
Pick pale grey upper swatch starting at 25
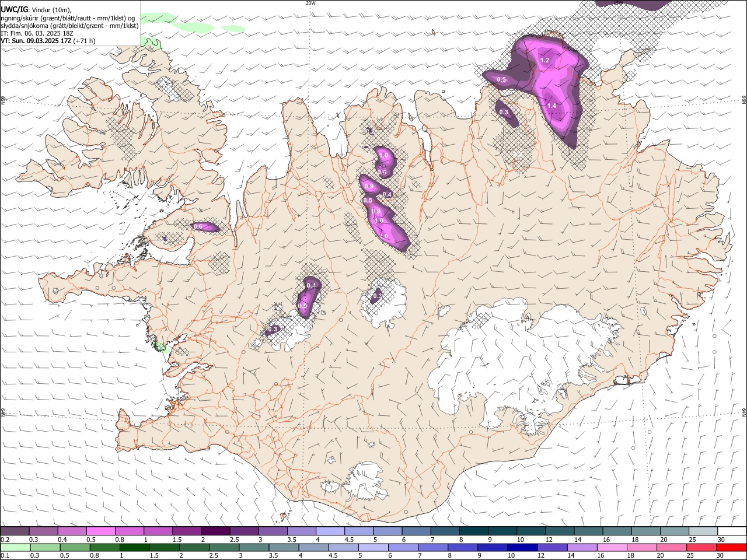(703, 531)
